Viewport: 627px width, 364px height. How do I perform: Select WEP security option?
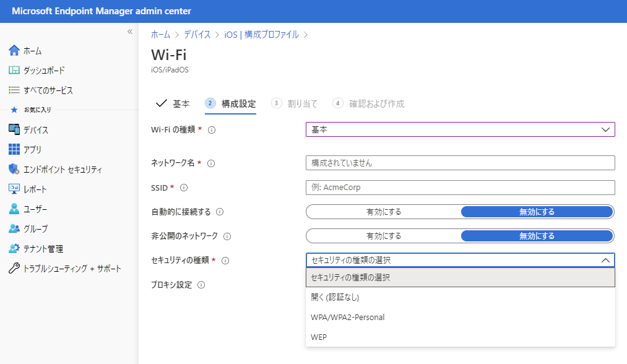[461, 337]
